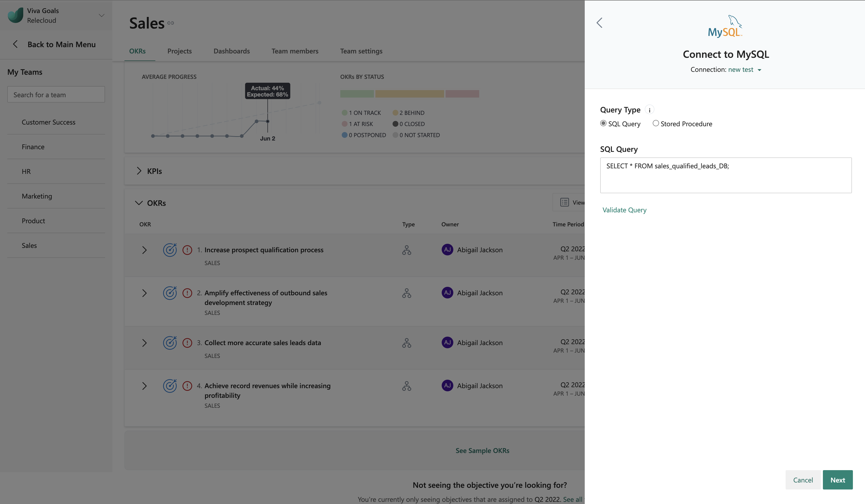Expand the KPIs section
Screen dimensions: 865x504
139,171
